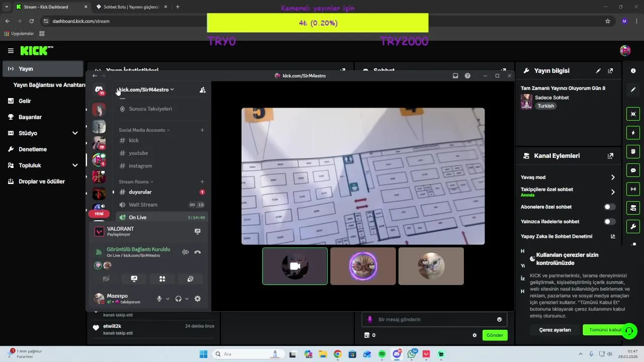Mute microphone in Discord user panel
The height and width of the screenshot is (362, 644).
click(159, 299)
